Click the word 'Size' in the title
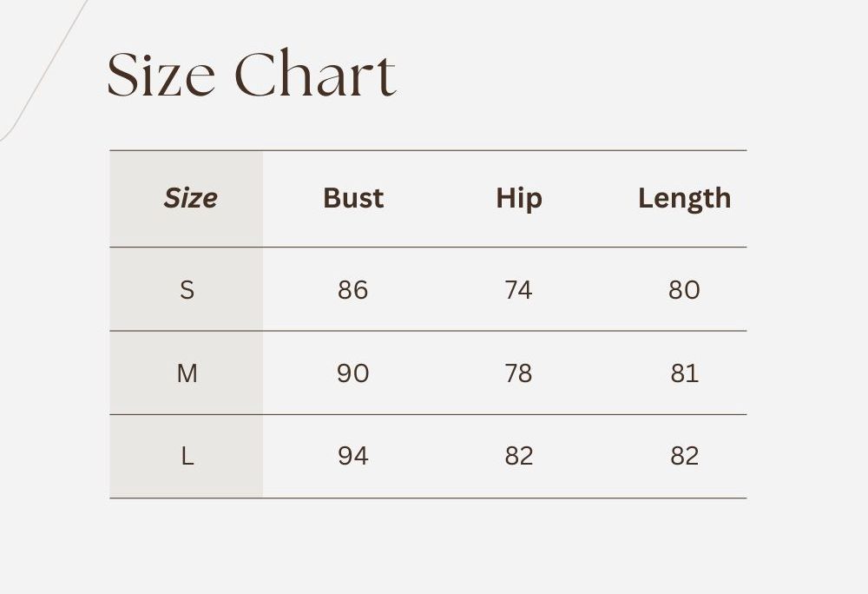This screenshot has width=868, height=594. 161,75
